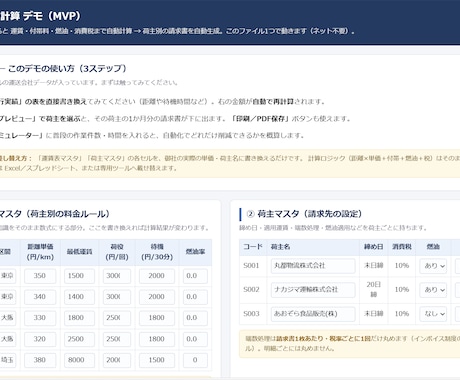460x380 pixels.
Task: Click the 締め日 column header
Action: click(x=373, y=247)
